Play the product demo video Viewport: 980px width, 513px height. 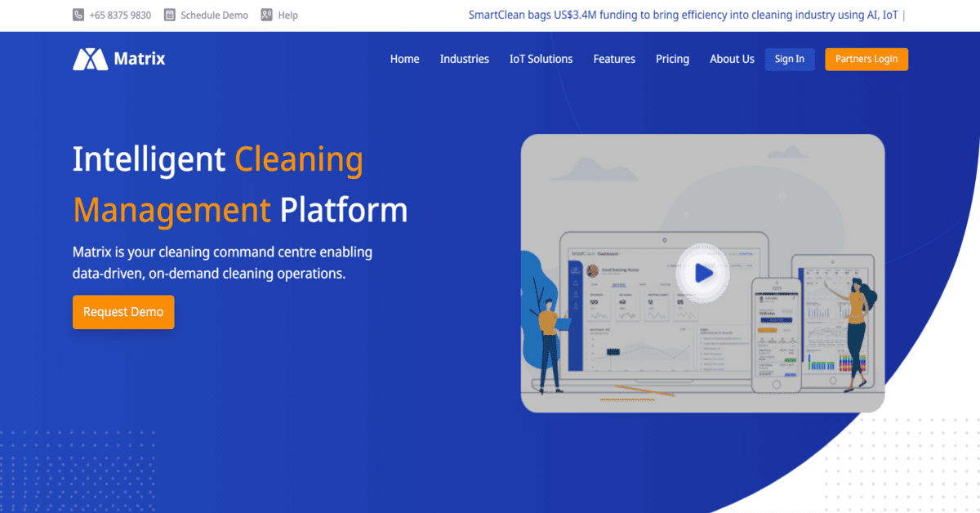703,274
